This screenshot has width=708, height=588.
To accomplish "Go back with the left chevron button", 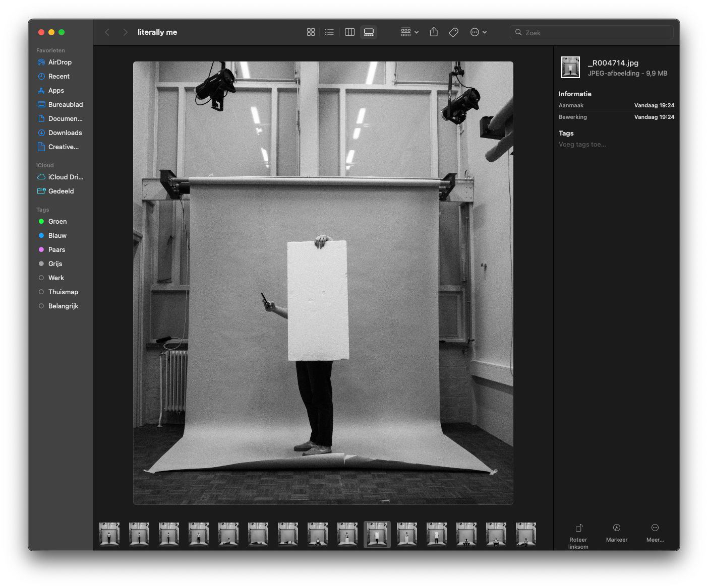I will tap(107, 32).
